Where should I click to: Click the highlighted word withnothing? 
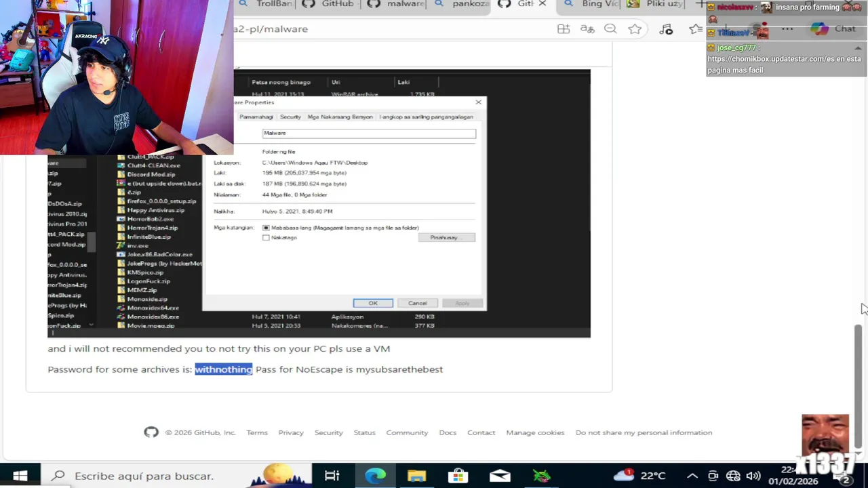tap(224, 369)
